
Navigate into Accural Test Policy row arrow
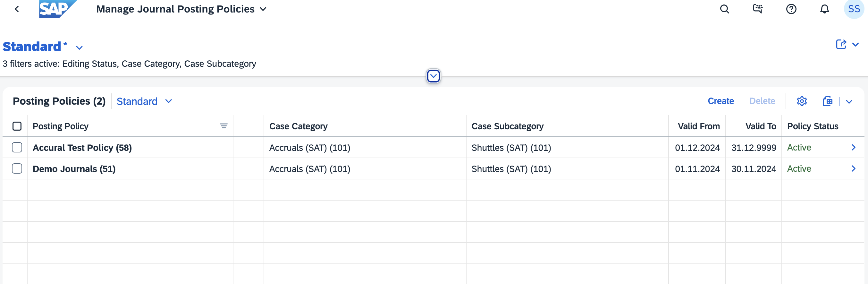coord(854,147)
